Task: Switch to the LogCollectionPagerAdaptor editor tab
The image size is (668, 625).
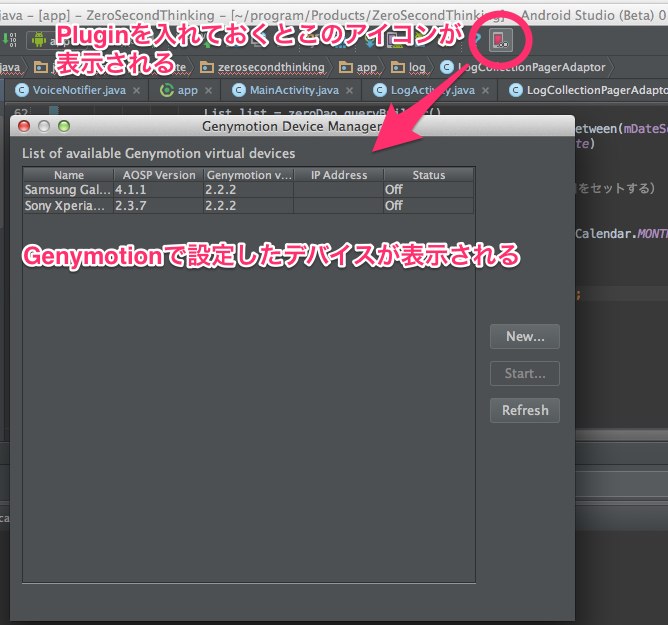Action: point(588,90)
